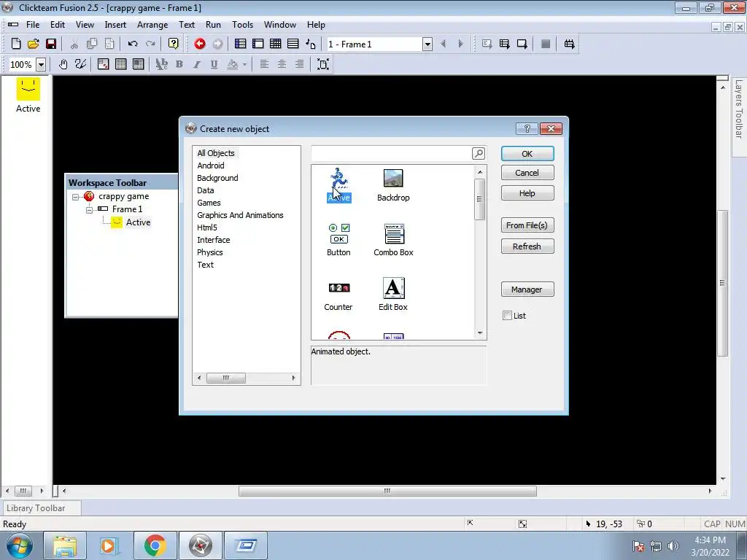The width and height of the screenshot is (747, 560).
Task: Click the From File(s) button
Action: (527, 225)
